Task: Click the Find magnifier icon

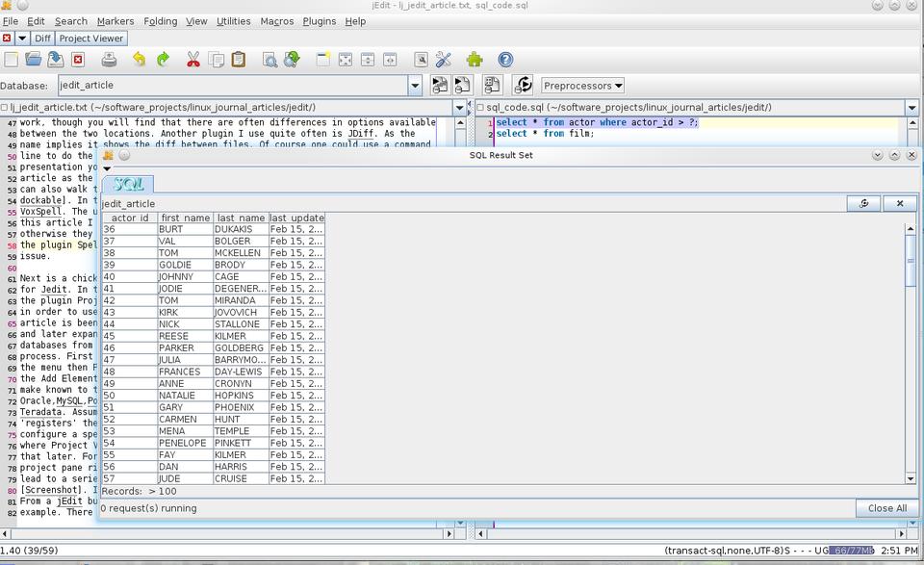Action: [270, 60]
